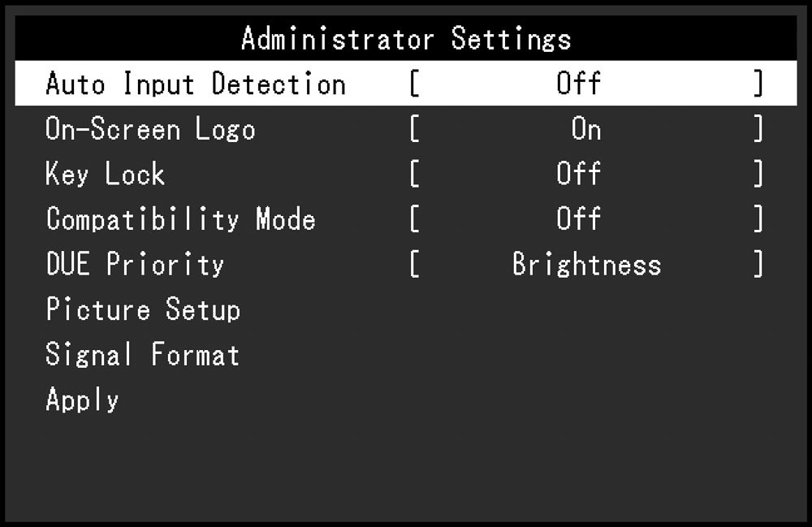Click right bracket of Auto Input Detection
Screen dimensions: 812x527
point(758,84)
